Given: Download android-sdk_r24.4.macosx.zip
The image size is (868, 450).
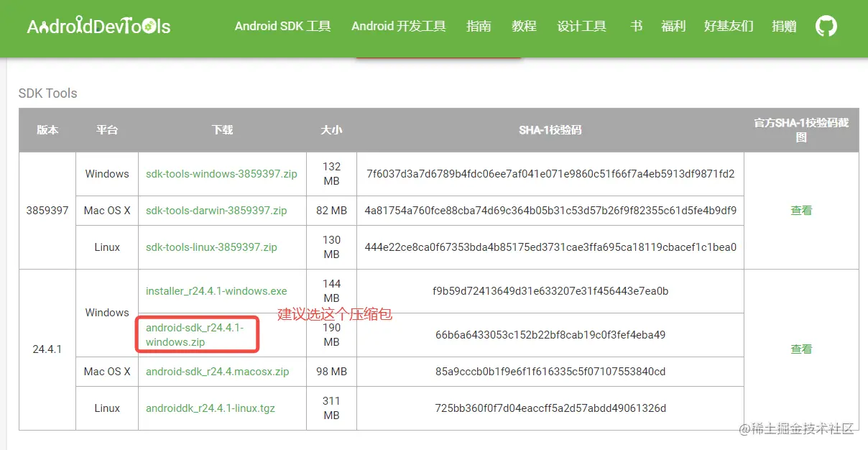Looking at the screenshot, I should coord(217,372).
